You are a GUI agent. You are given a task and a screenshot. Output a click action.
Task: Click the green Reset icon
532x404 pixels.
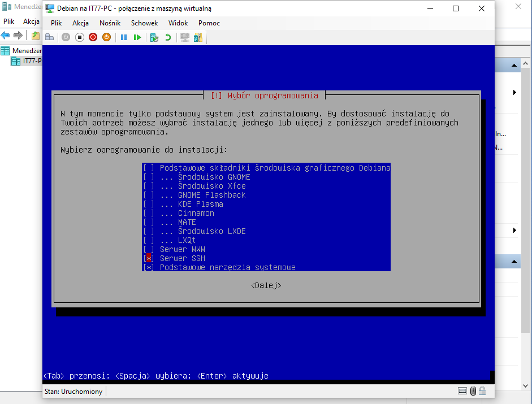coord(137,37)
